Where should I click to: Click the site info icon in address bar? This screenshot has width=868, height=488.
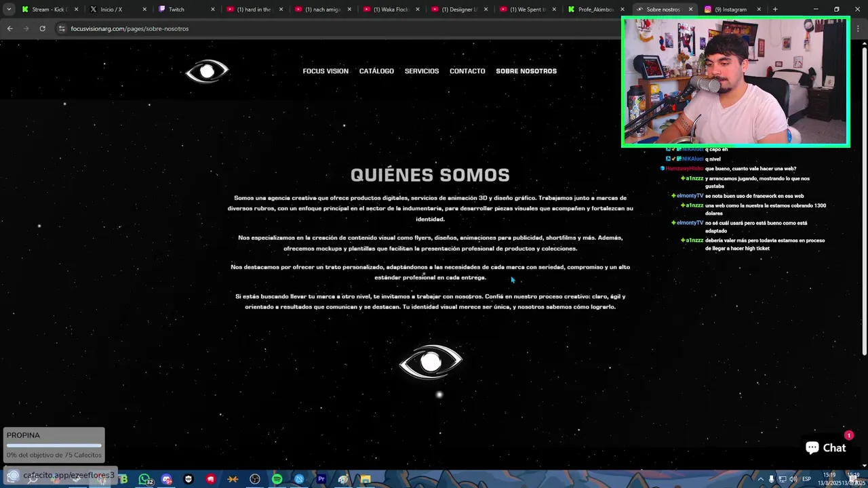click(x=61, y=28)
